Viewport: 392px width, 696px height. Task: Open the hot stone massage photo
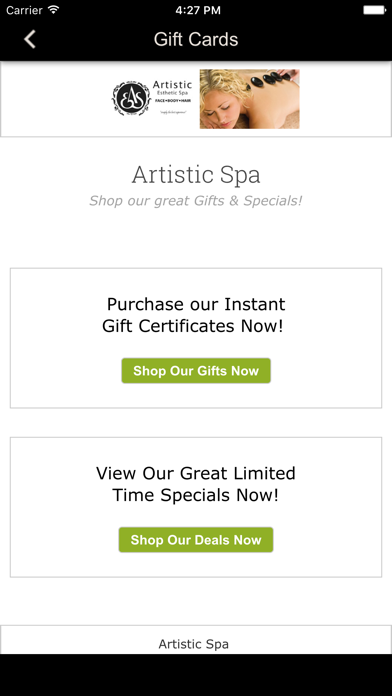pos(249,99)
